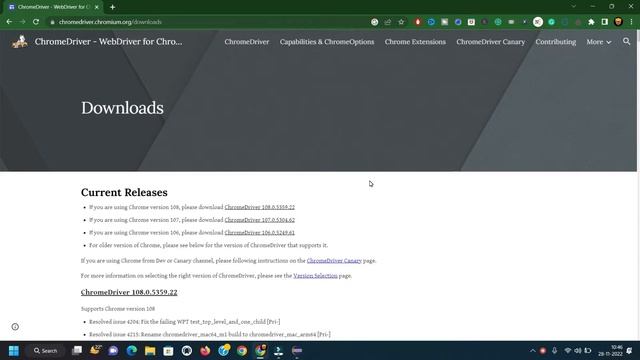
Task: Follow the ChromeDriver Canary page link
Action: (334, 260)
